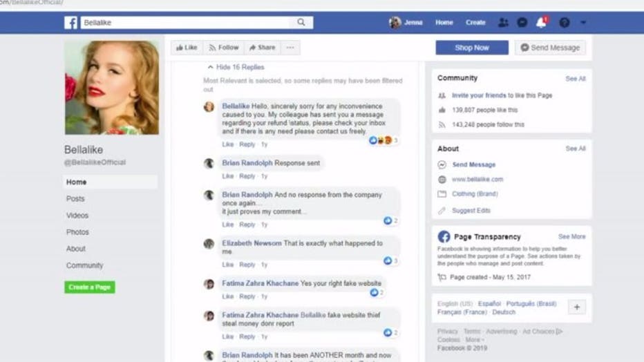Click the language plus button
Image resolution: width=644 pixels, height=362 pixels.
(x=577, y=307)
